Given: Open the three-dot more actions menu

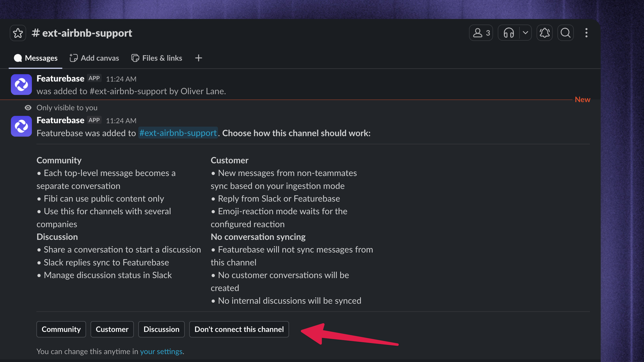Looking at the screenshot, I should click(x=586, y=33).
